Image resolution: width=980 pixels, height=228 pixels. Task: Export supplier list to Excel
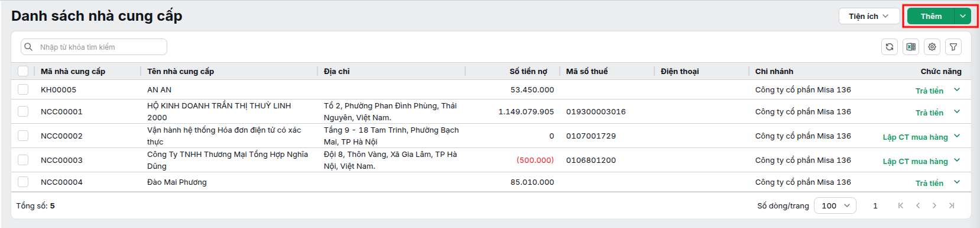(911, 47)
